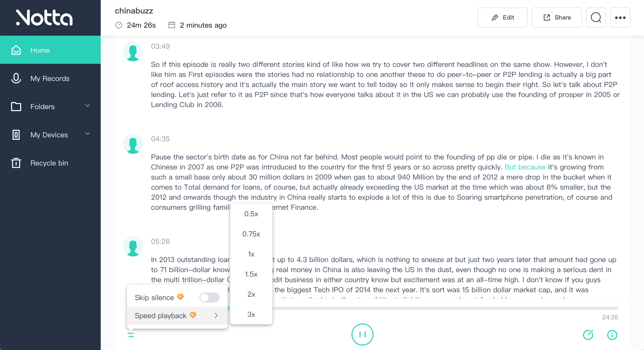Viewport: 644px width, 350px height.
Task: Click the info circle icon
Action: coord(612,335)
